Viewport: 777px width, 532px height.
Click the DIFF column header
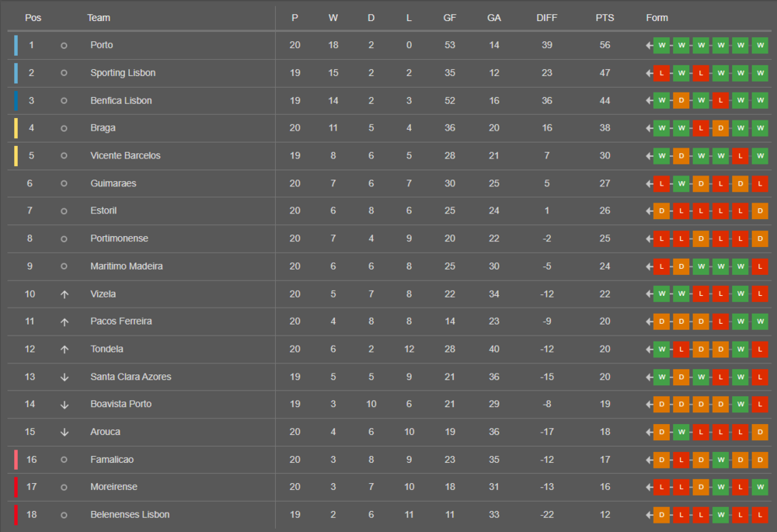(547, 18)
